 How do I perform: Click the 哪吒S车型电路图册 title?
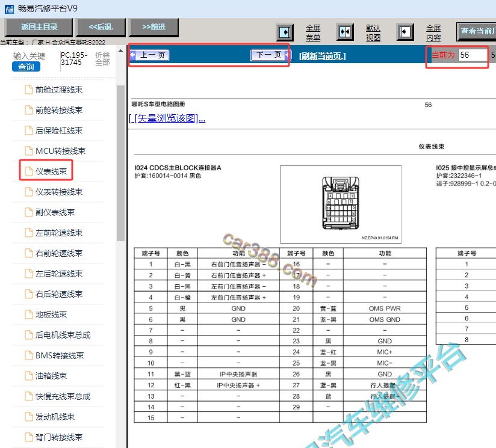click(158, 104)
